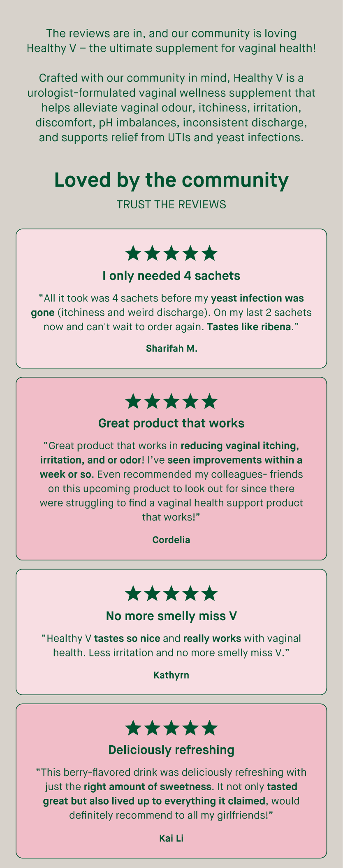Click the intro paragraph about urologist-formulated supplement
Image resolution: width=343 pixels, height=868 pixels.
click(x=171, y=107)
